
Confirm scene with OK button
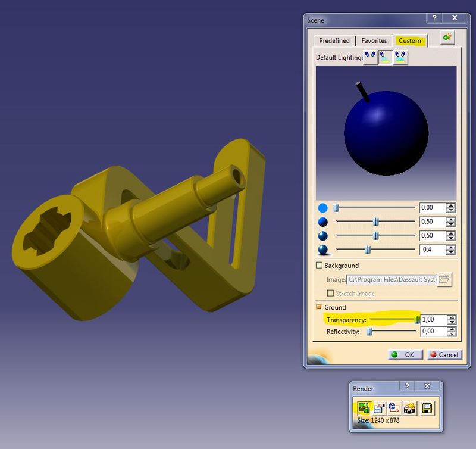pos(403,354)
